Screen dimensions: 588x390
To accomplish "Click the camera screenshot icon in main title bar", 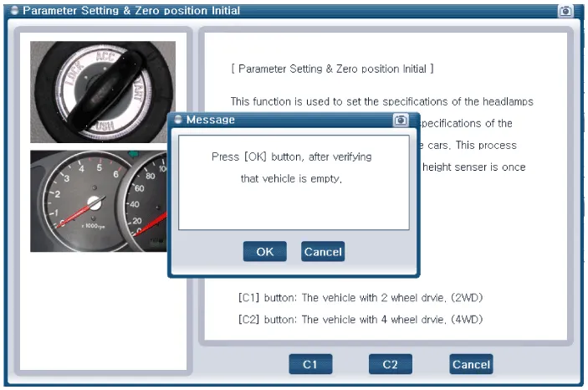I will [x=565, y=11].
